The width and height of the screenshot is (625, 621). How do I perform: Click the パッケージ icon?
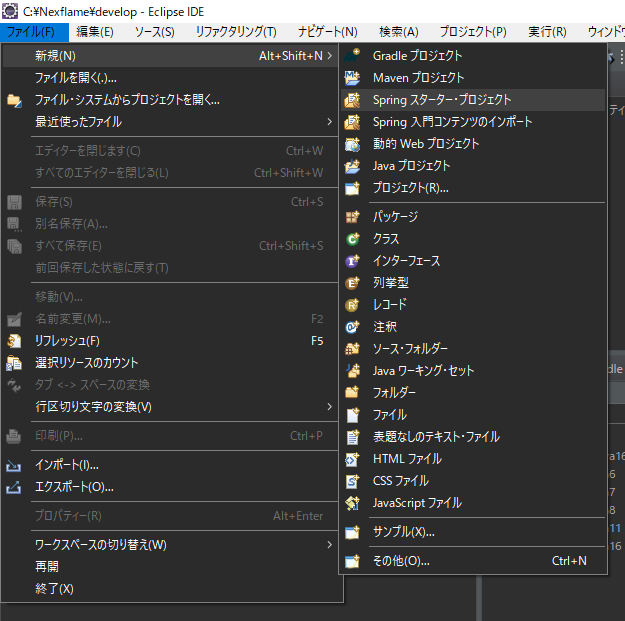[352, 217]
